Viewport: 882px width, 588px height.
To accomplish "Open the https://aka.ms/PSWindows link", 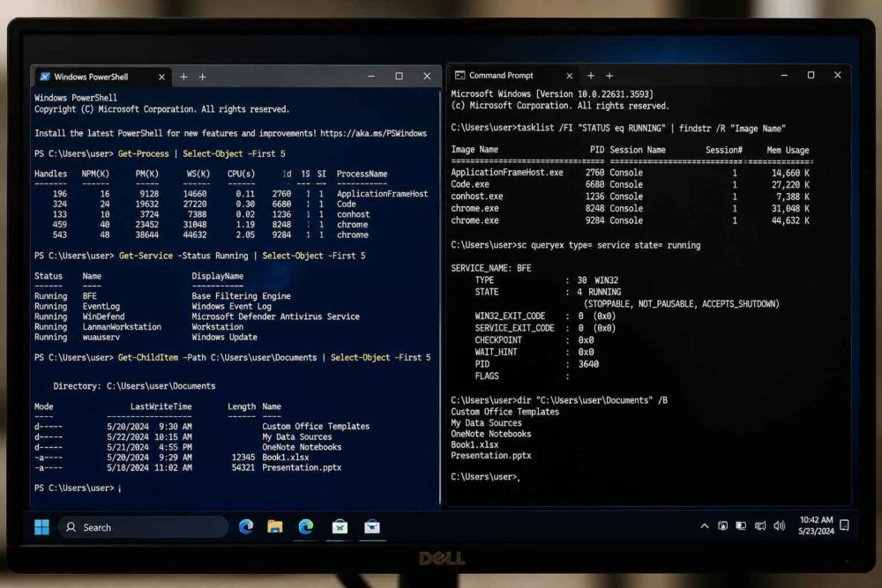I will [373, 133].
